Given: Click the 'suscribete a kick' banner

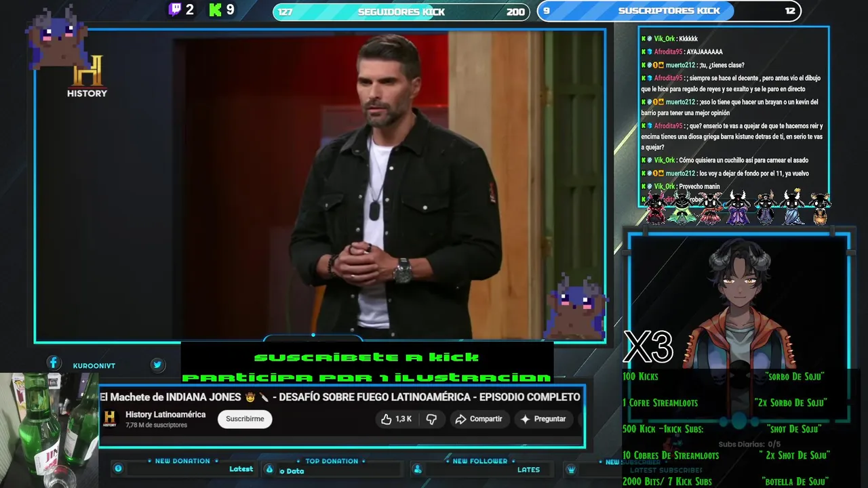Looking at the screenshot, I should pyautogui.click(x=367, y=357).
